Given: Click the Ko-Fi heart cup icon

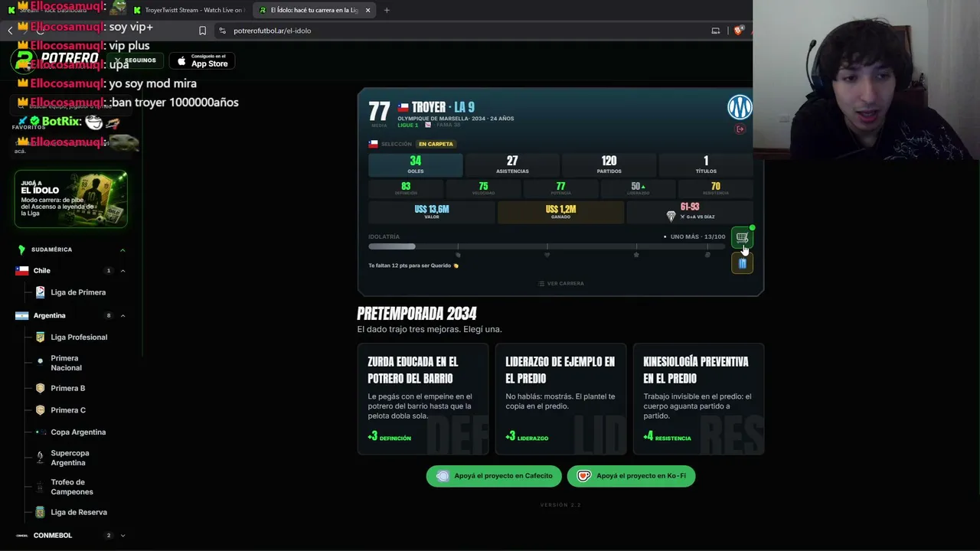Looking at the screenshot, I should point(584,476).
